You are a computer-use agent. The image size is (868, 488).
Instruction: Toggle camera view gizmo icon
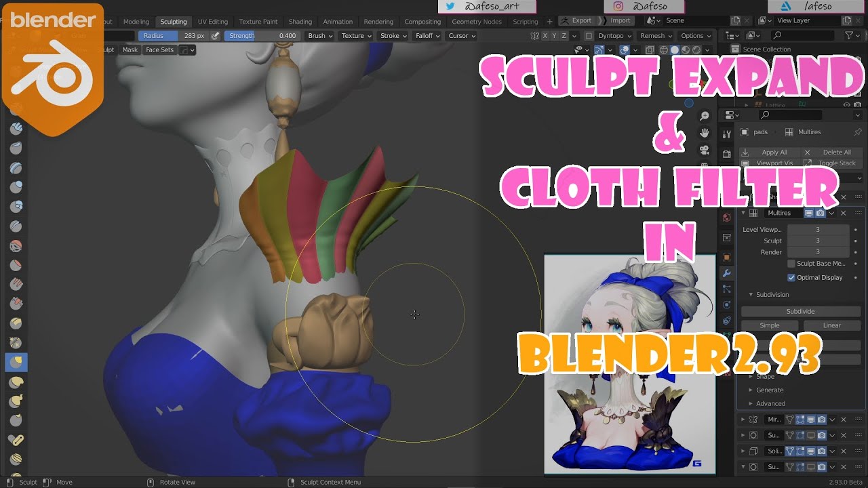(x=705, y=150)
